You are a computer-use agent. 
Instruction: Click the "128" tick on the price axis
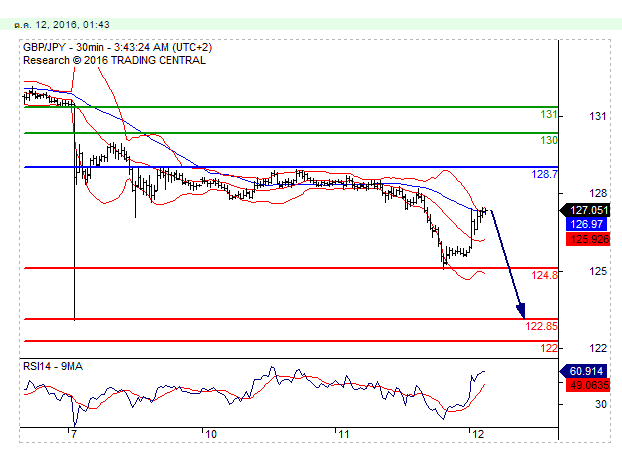click(x=597, y=193)
